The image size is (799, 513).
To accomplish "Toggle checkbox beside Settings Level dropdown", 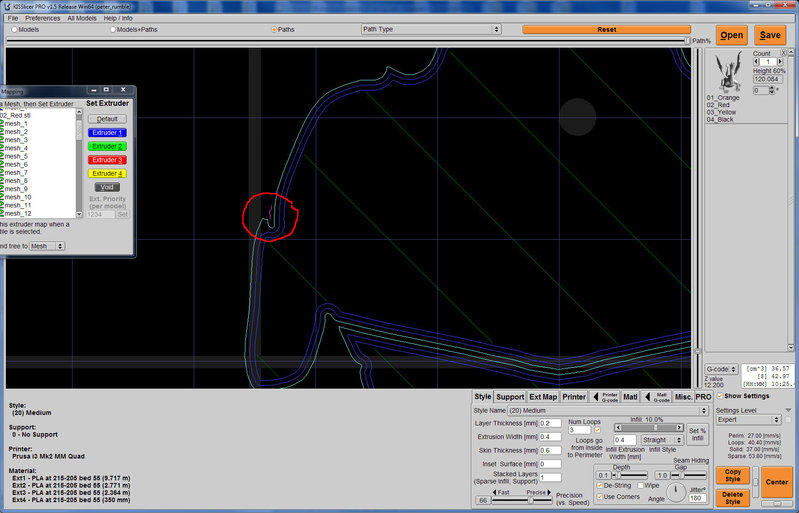I will point(788,420).
